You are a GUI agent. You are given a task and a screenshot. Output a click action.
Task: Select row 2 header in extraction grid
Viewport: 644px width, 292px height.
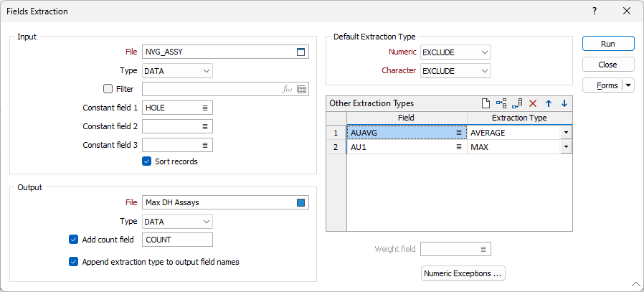(x=336, y=147)
